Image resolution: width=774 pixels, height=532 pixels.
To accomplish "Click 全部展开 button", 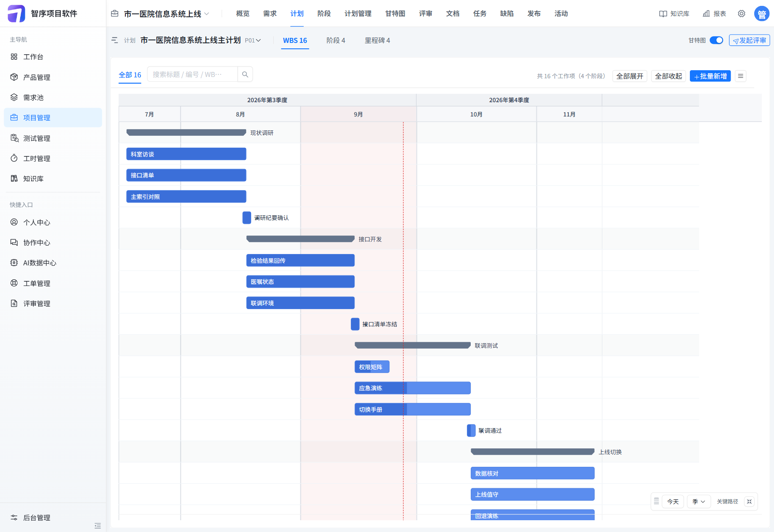I will [630, 76].
